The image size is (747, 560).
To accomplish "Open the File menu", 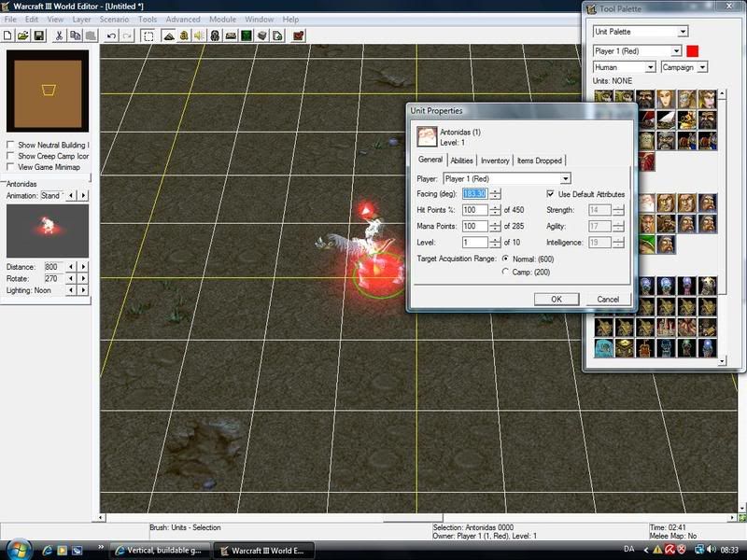I will tap(10, 20).
